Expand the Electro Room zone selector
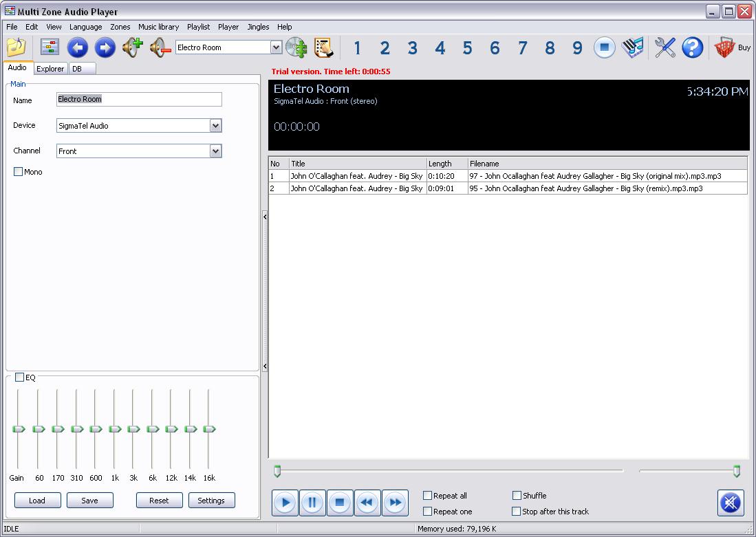This screenshot has width=756, height=537. 275,47
